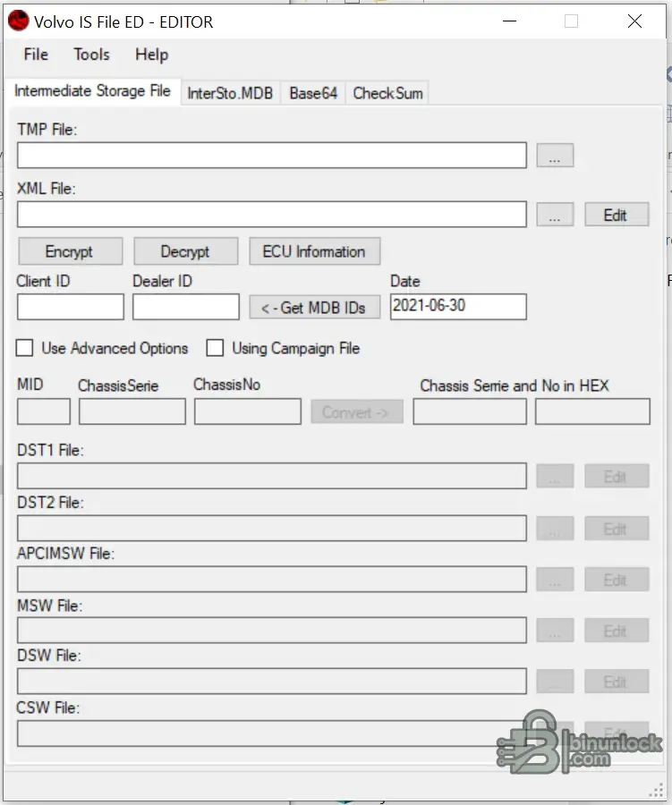Click Edit next to DST1 File
This screenshot has height=805, width=672.
(617, 476)
